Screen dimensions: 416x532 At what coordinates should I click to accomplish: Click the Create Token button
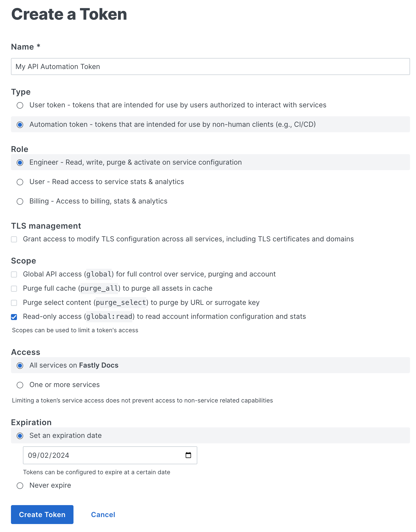(42, 515)
